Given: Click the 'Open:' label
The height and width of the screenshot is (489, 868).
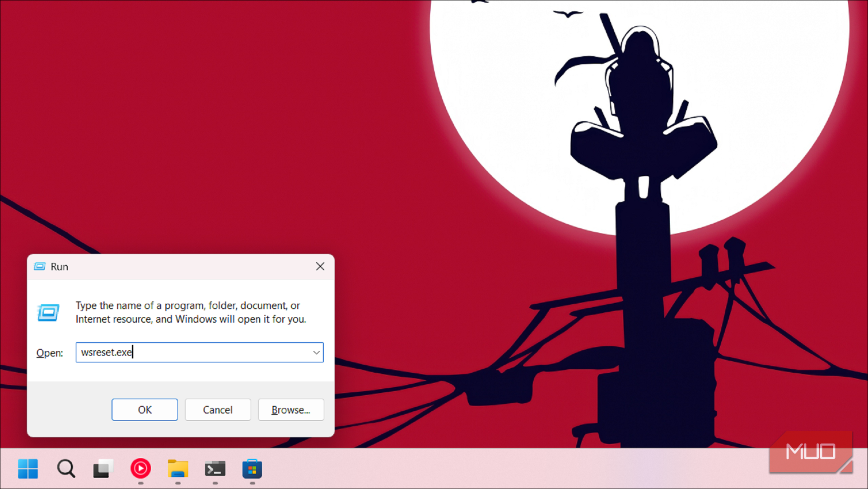Looking at the screenshot, I should click(x=50, y=353).
